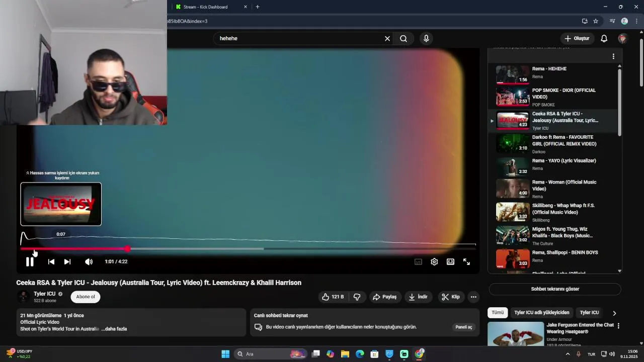Click the JEALOUSY seek preview thumbnail
The width and height of the screenshot is (644, 362).
[61, 204]
